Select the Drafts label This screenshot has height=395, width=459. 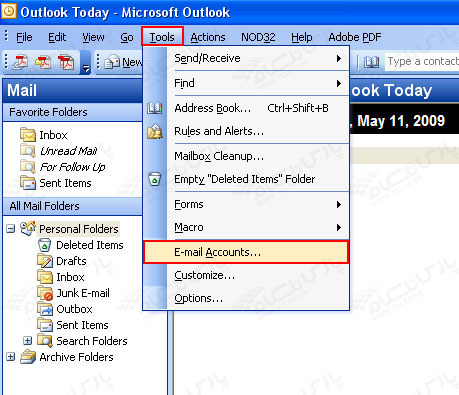pyautogui.click(x=71, y=261)
